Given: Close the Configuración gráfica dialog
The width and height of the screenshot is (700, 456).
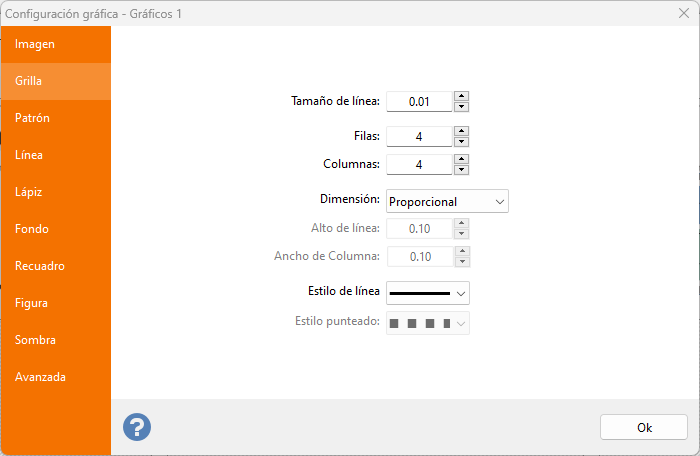Looking at the screenshot, I should pos(685,14).
